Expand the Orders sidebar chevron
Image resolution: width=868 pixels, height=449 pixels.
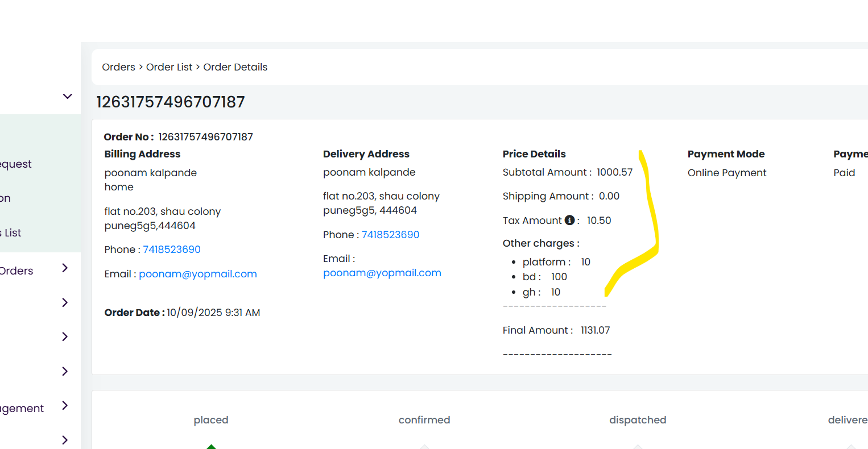click(65, 268)
